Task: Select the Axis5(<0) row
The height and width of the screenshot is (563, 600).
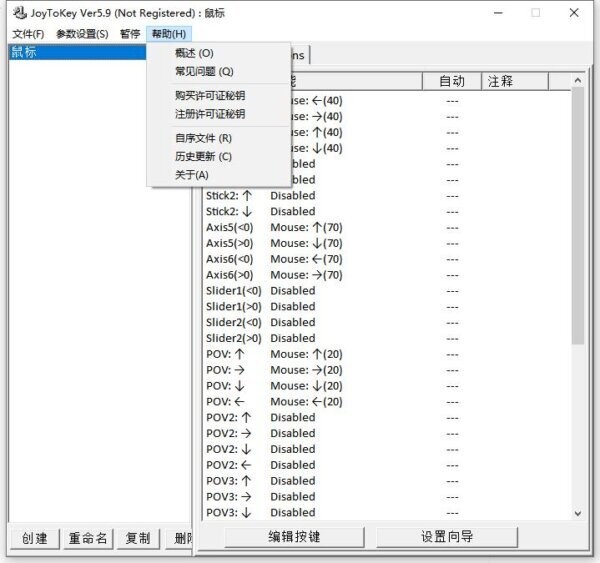Action: click(x=386, y=227)
